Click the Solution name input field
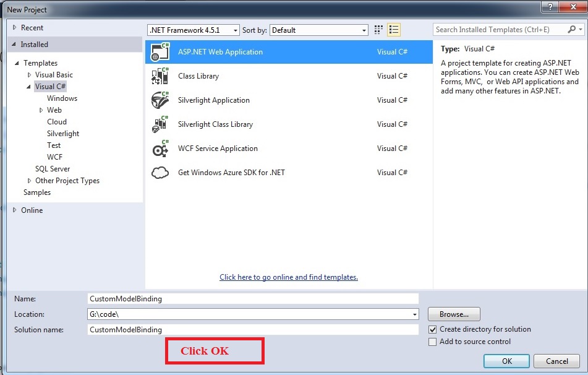Image resolution: width=588 pixels, height=375 pixels. point(253,330)
